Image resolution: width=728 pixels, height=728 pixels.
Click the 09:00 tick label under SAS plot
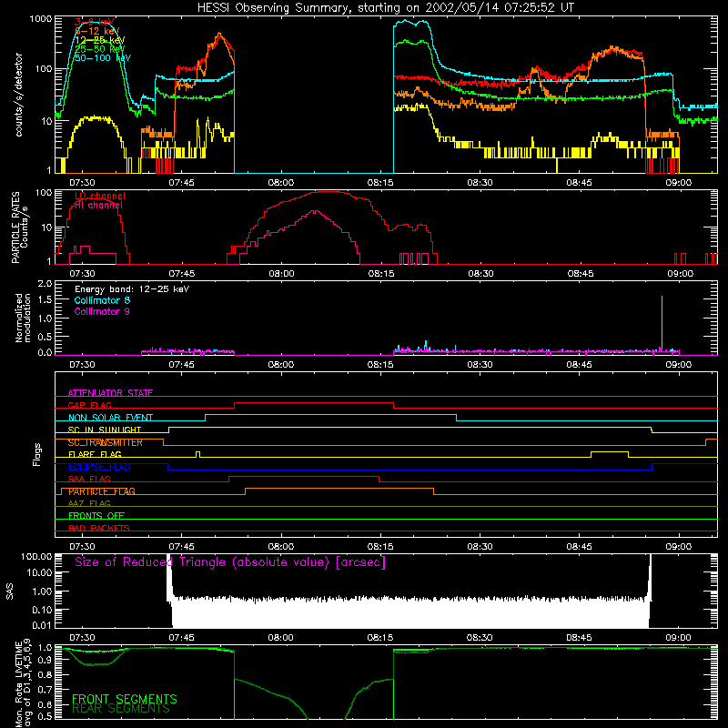[x=678, y=638]
